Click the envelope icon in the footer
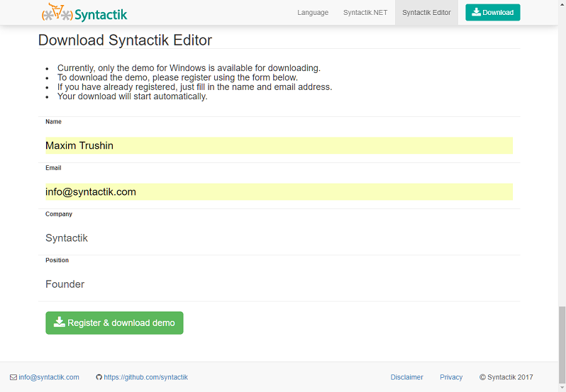566x392 pixels. pyautogui.click(x=13, y=377)
